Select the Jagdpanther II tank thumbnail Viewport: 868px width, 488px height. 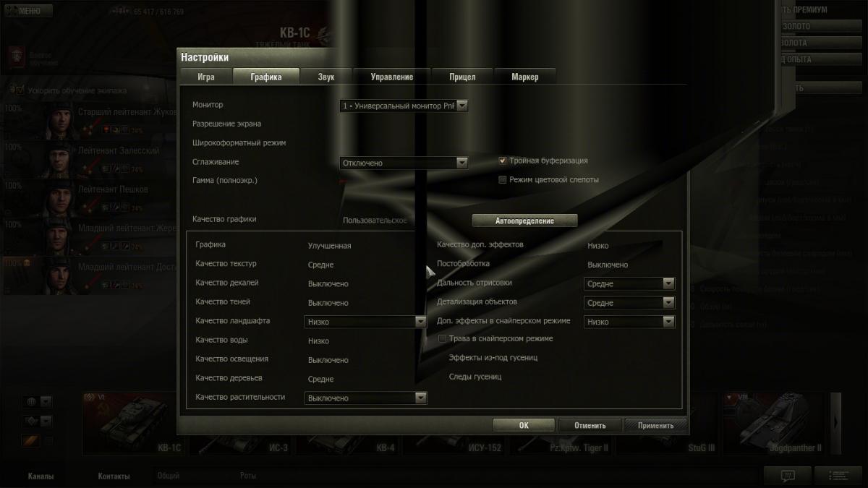pyautogui.click(x=774, y=424)
